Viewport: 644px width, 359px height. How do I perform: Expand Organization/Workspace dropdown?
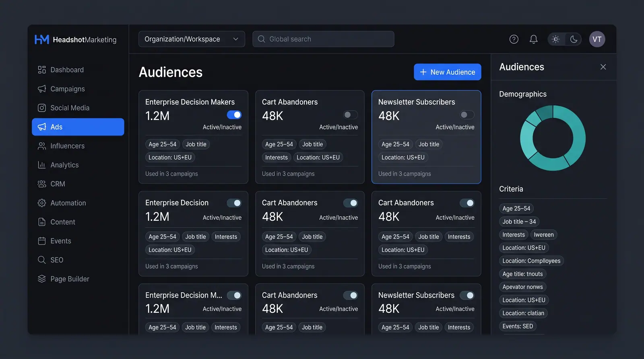coord(192,39)
